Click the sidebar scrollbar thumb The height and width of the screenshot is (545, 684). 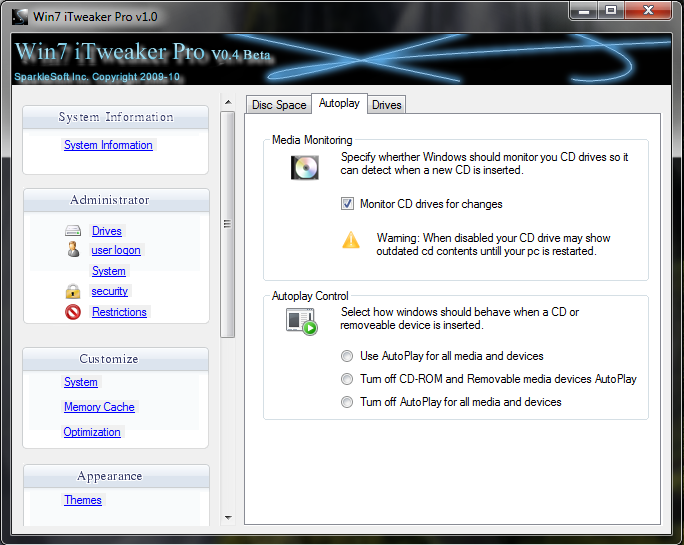tap(227, 224)
